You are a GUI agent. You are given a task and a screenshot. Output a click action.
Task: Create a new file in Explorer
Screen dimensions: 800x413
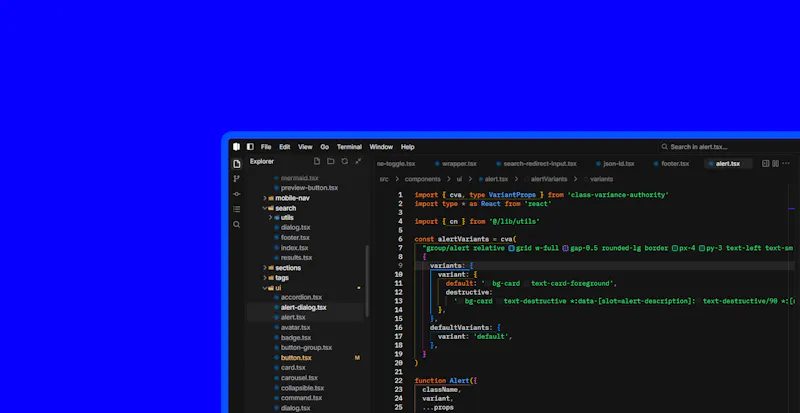[x=317, y=161]
